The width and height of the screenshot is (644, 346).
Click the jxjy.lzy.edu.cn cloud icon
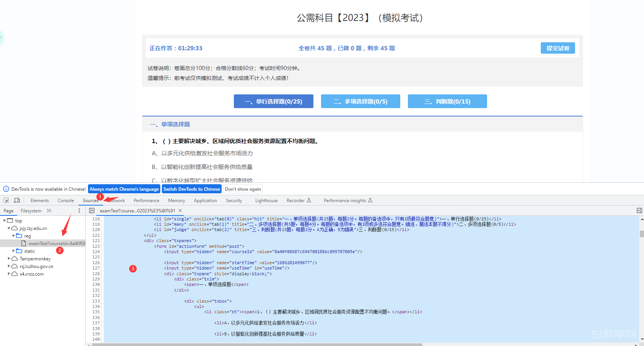pyautogui.click(x=14, y=228)
